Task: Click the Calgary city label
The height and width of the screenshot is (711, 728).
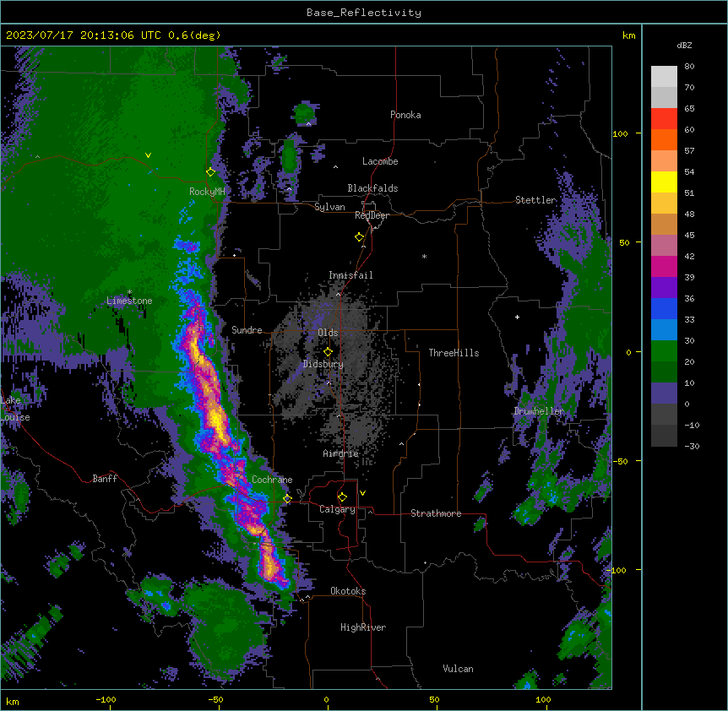Action: (x=337, y=509)
